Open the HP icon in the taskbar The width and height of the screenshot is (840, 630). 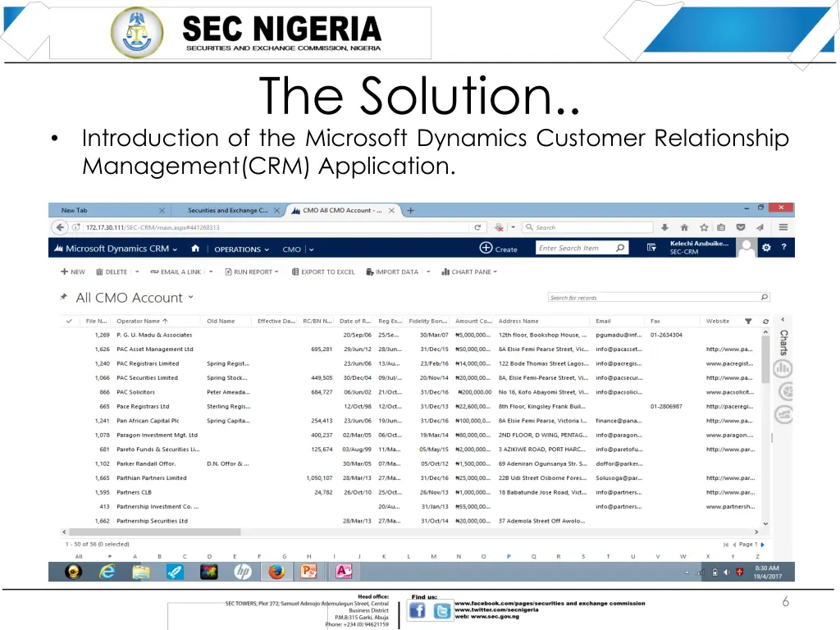point(243,572)
